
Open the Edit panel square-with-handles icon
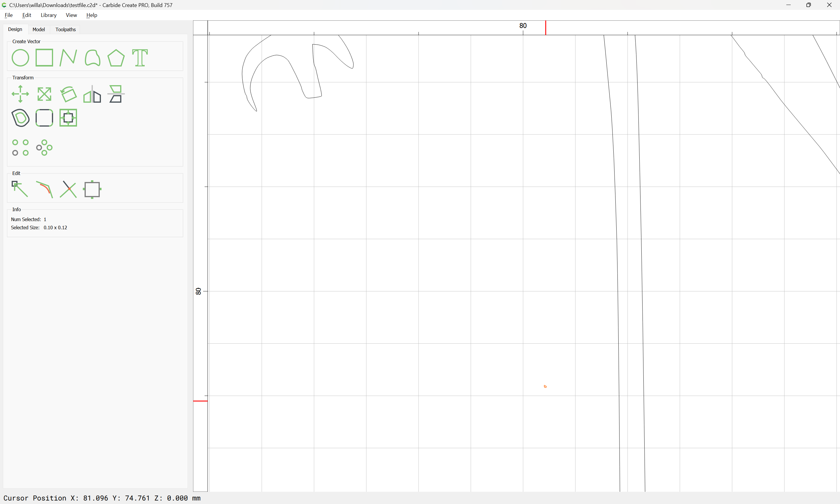(92, 189)
